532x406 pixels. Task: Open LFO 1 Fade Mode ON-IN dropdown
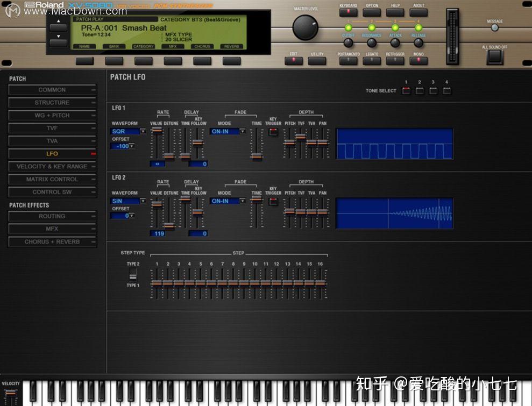(228, 131)
